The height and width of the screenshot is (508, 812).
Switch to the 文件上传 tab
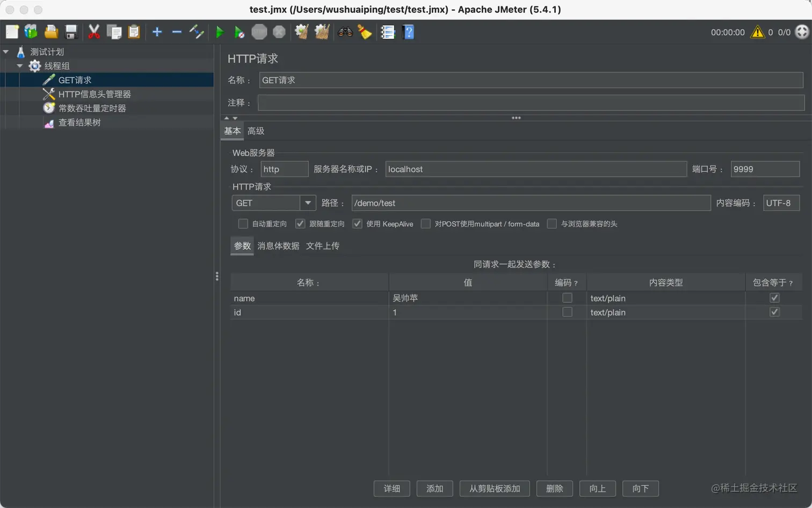(x=323, y=246)
